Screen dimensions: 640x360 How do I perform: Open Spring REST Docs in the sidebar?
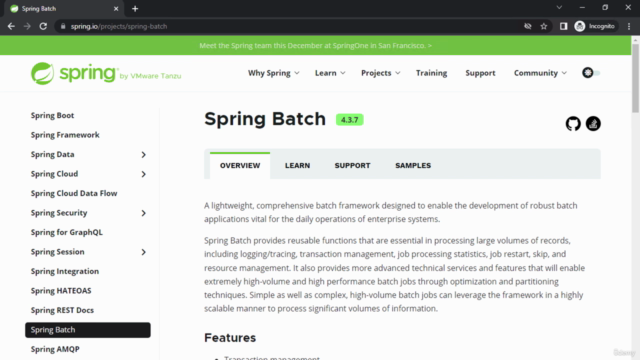click(x=62, y=310)
